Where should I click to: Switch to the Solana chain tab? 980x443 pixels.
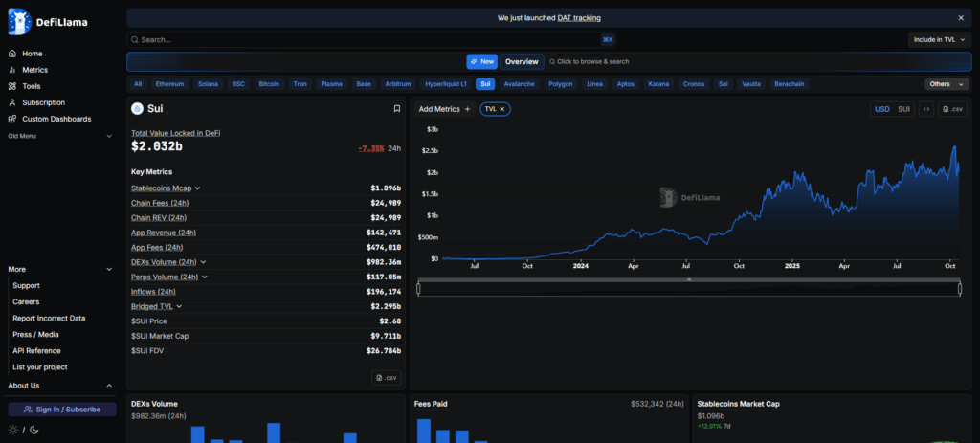pyautogui.click(x=208, y=84)
